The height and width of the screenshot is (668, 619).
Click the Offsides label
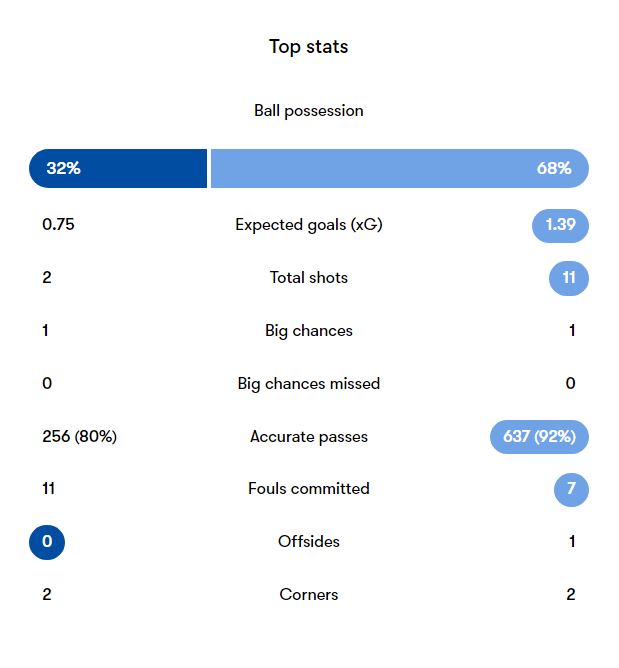point(308,541)
